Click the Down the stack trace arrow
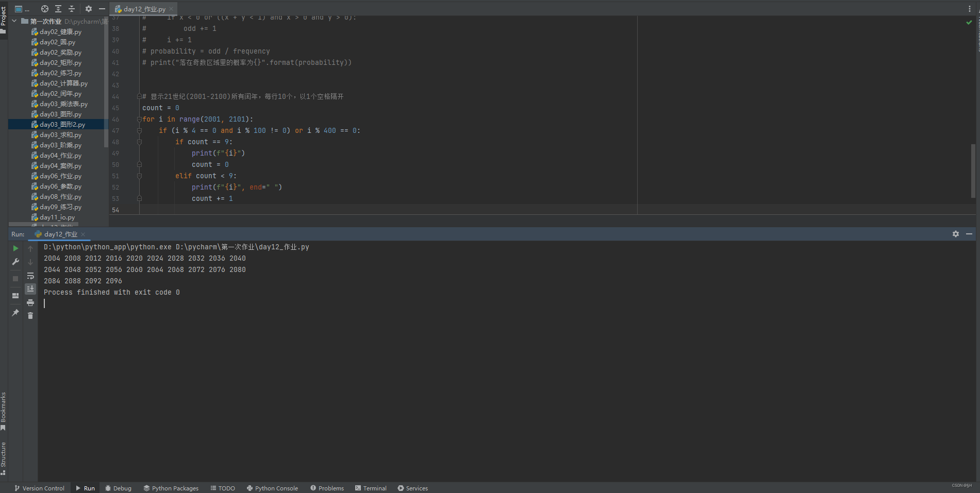 [30, 262]
